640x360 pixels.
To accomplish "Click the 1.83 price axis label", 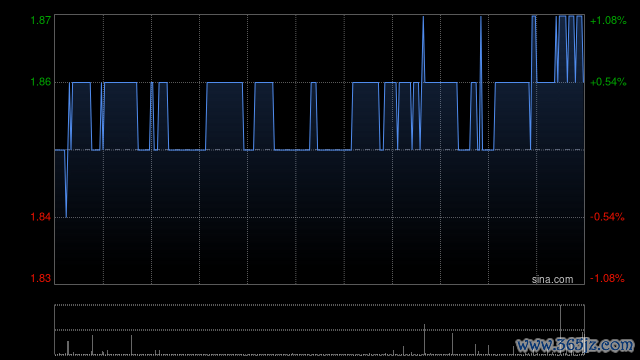I will tap(41, 278).
